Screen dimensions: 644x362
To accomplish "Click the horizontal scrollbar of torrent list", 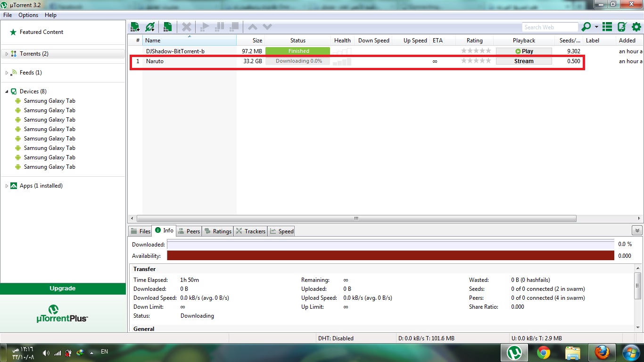I will pyautogui.click(x=356, y=219).
